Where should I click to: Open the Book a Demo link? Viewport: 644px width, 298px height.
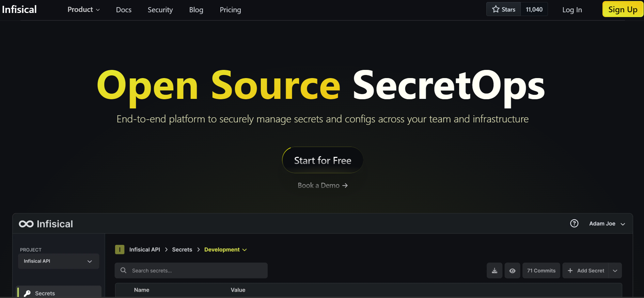click(323, 185)
